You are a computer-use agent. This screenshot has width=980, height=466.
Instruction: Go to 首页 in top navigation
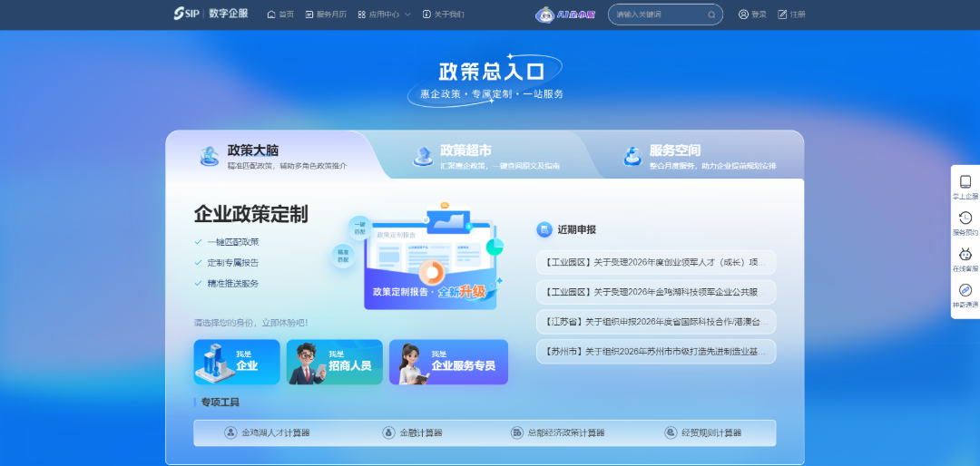click(280, 15)
